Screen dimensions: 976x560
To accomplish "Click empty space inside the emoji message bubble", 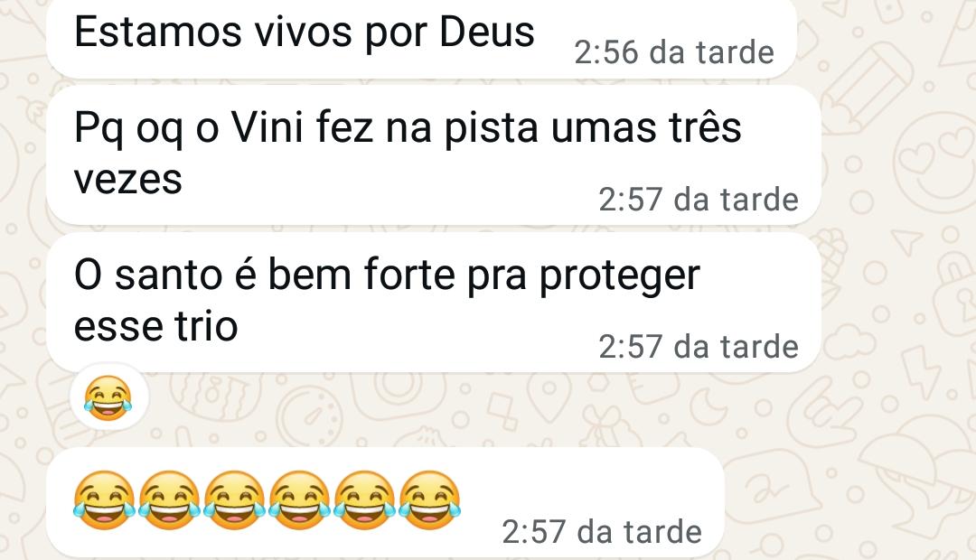I will 591,485.
